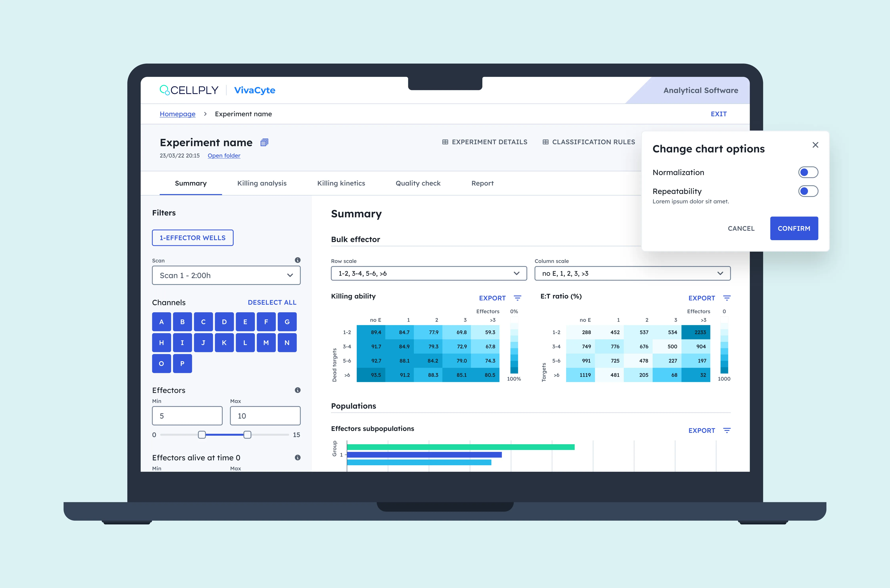Screen dimensions: 890x588
Task: Toggle the Repeatability switch
Action: 808,191
